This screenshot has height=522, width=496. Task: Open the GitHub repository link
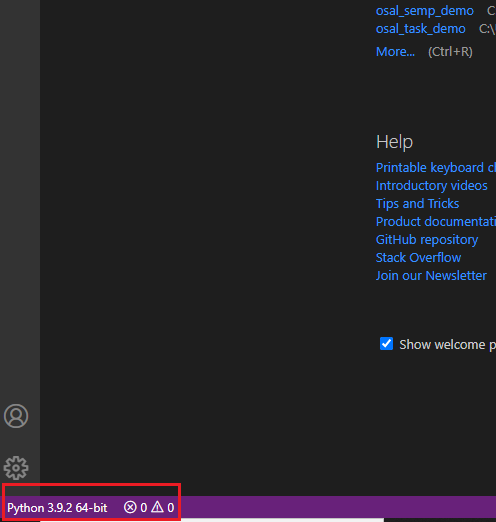(x=427, y=240)
